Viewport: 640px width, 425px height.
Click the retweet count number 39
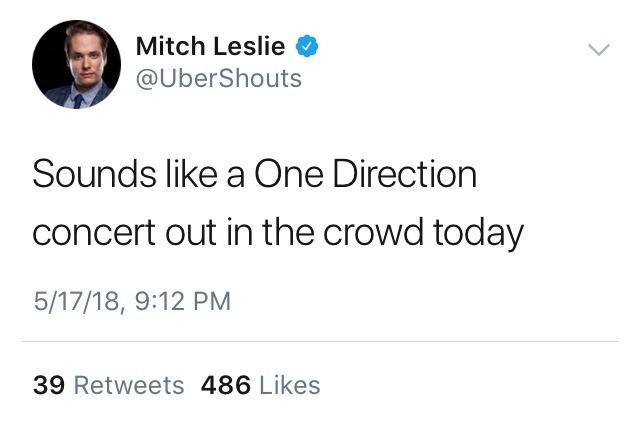click(x=49, y=385)
